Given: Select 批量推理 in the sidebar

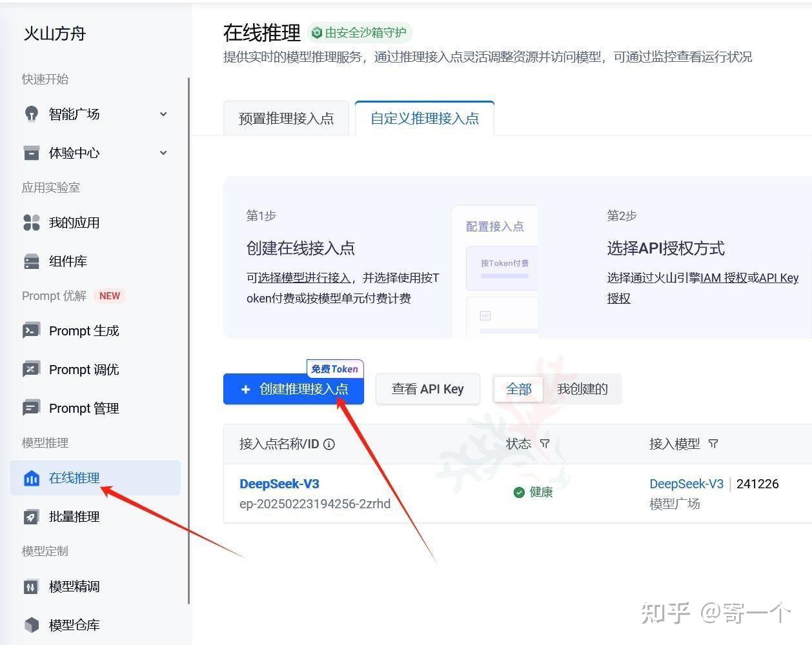Looking at the screenshot, I should tap(73, 517).
